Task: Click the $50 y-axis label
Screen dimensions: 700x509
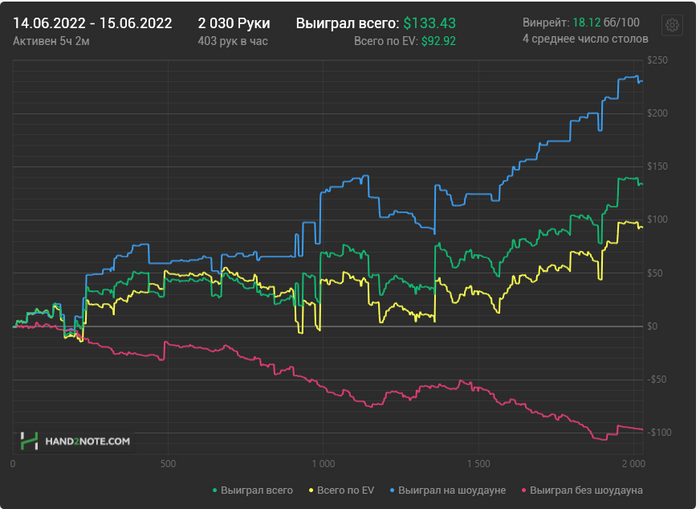Action: point(655,273)
